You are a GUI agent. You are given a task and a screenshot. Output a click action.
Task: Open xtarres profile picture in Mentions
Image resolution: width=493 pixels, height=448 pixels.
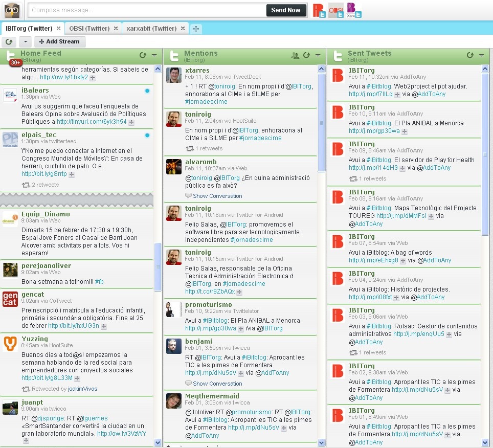coord(174,75)
